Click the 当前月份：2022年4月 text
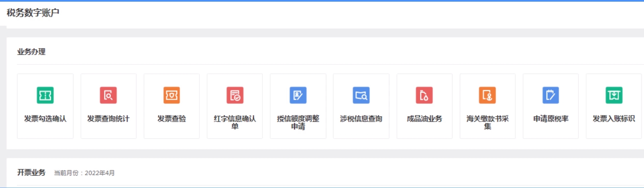The image size is (644, 188). pos(85,173)
